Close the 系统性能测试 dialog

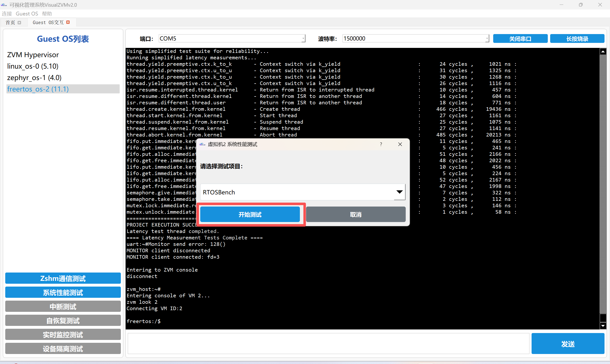pyautogui.click(x=400, y=144)
